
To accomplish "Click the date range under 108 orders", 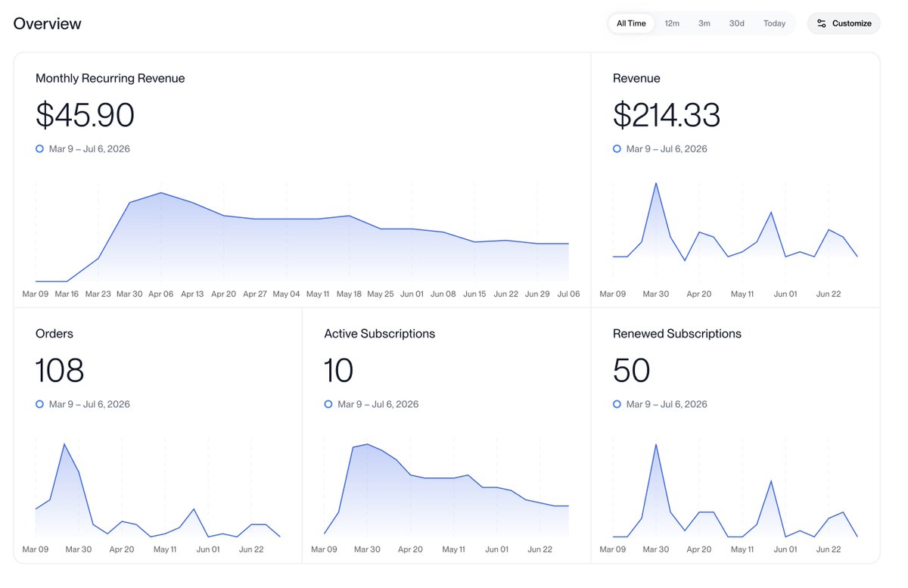I will pyautogui.click(x=89, y=404).
